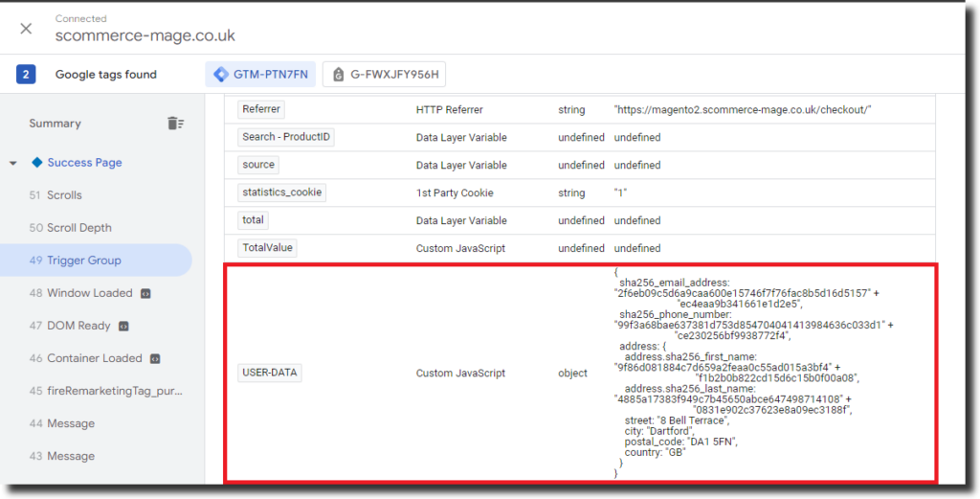This screenshot has width=980, height=499.
Task: Click the statistics_cookie value "1"
Action: (620, 193)
